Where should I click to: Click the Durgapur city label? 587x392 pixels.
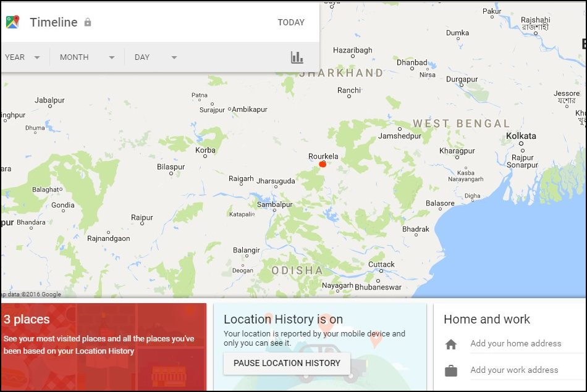pos(462,79)
